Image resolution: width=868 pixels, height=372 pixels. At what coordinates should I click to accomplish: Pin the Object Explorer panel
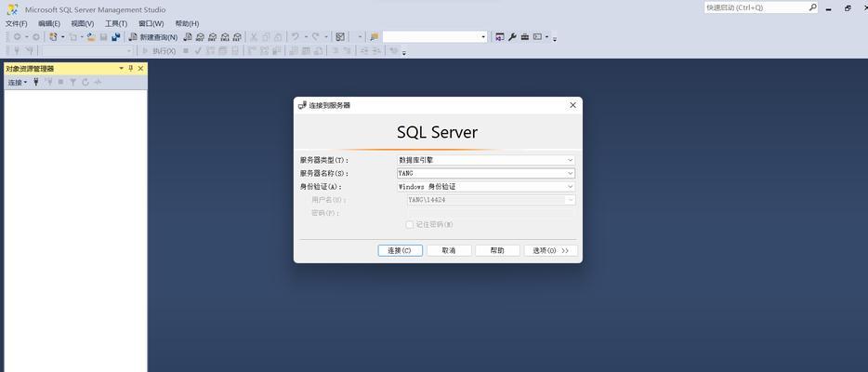coord(131,69)
